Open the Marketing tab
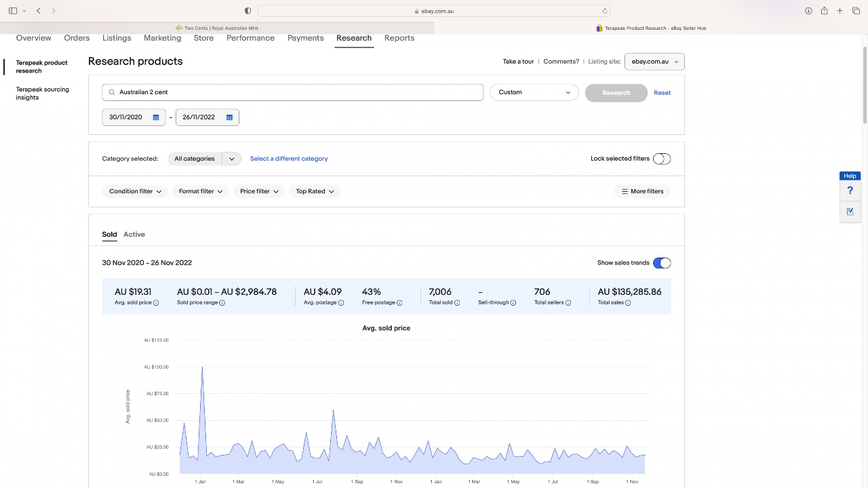The width and height of the screenshot is (868, 488). tap(163, 38)
